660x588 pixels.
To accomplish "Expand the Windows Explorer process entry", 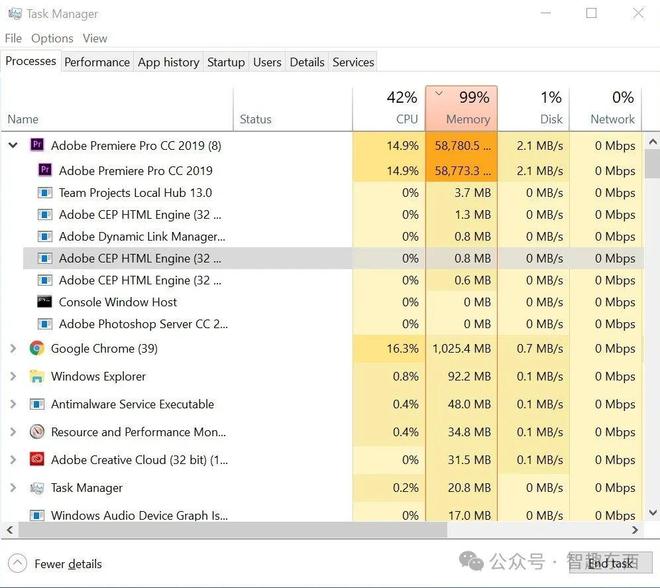I will coord(13,376).
